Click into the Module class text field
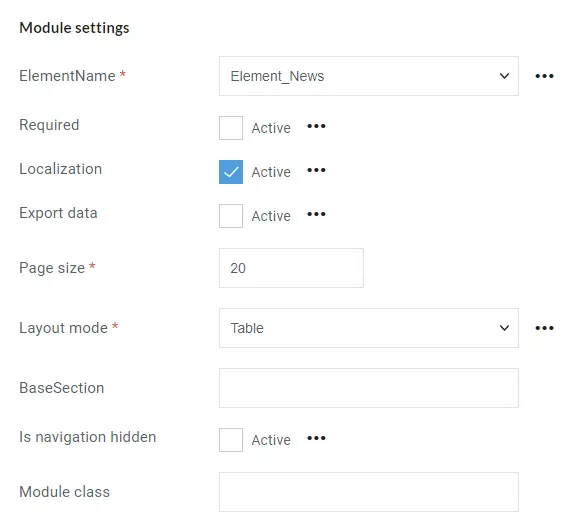Viewport: 585px width, 529px height. pos(369,492)
